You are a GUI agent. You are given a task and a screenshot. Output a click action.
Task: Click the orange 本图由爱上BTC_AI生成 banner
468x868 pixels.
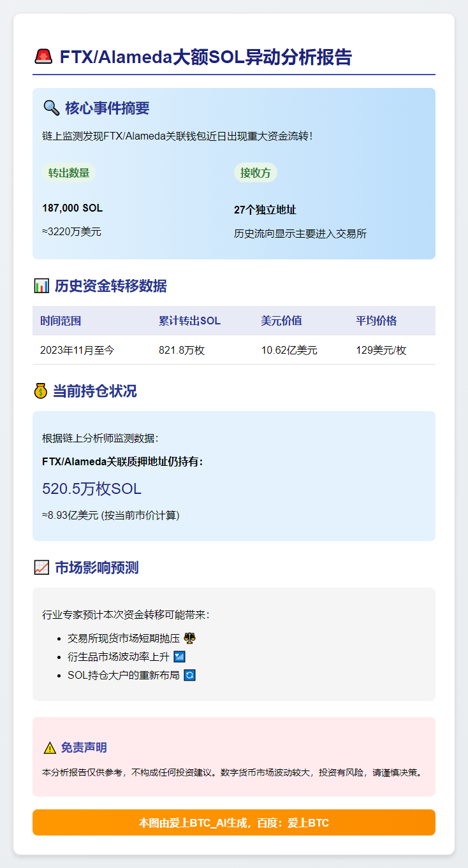tap(234, 823)
